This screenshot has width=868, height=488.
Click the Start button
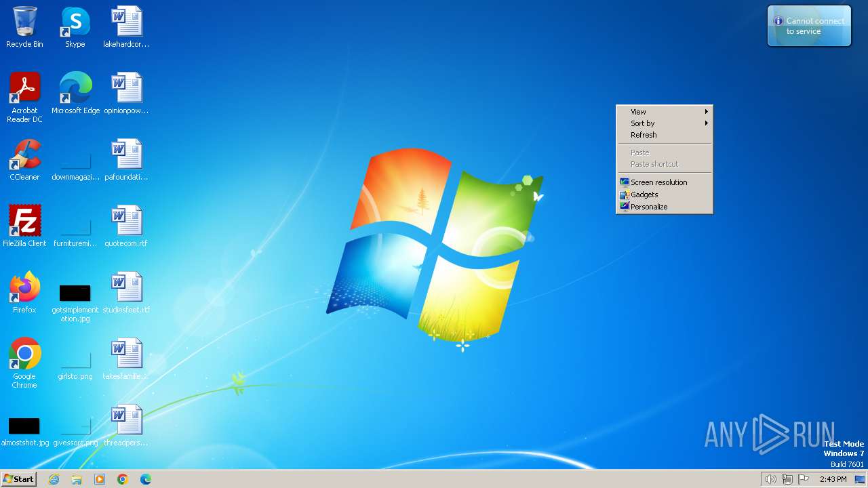tap(19, 479)
